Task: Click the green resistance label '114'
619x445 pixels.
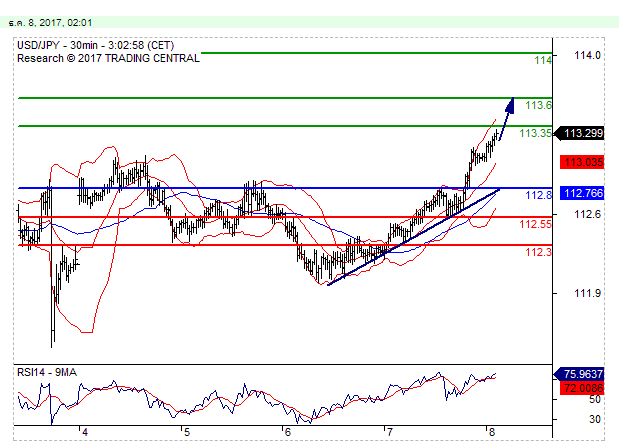Action: 543,60
